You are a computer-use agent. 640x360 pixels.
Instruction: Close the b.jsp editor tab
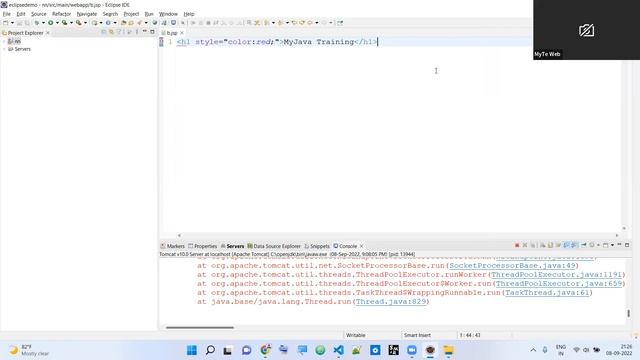[182, 33]
